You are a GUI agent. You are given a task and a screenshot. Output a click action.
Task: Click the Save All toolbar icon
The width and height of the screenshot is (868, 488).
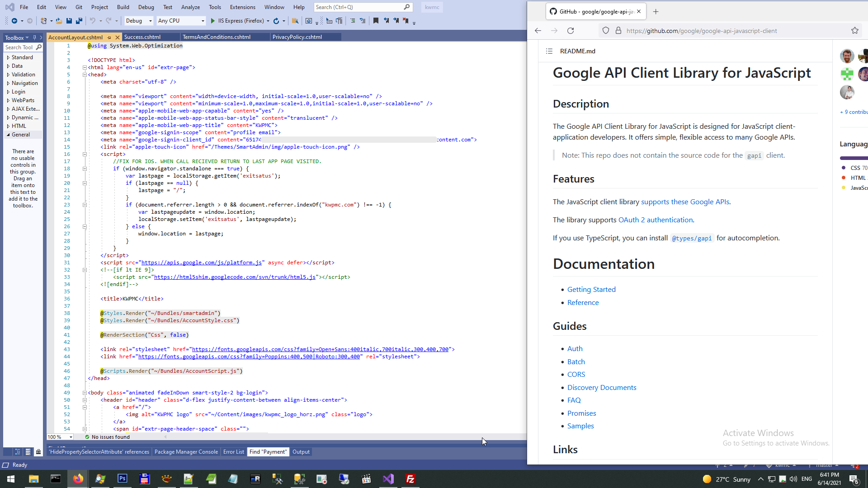pos(79,21)
